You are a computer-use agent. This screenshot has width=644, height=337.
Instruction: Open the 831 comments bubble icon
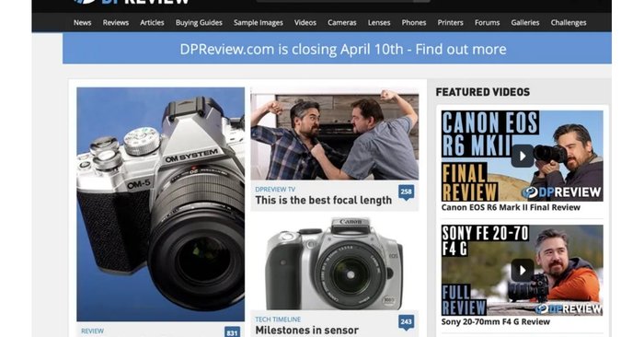pos(232,332)
